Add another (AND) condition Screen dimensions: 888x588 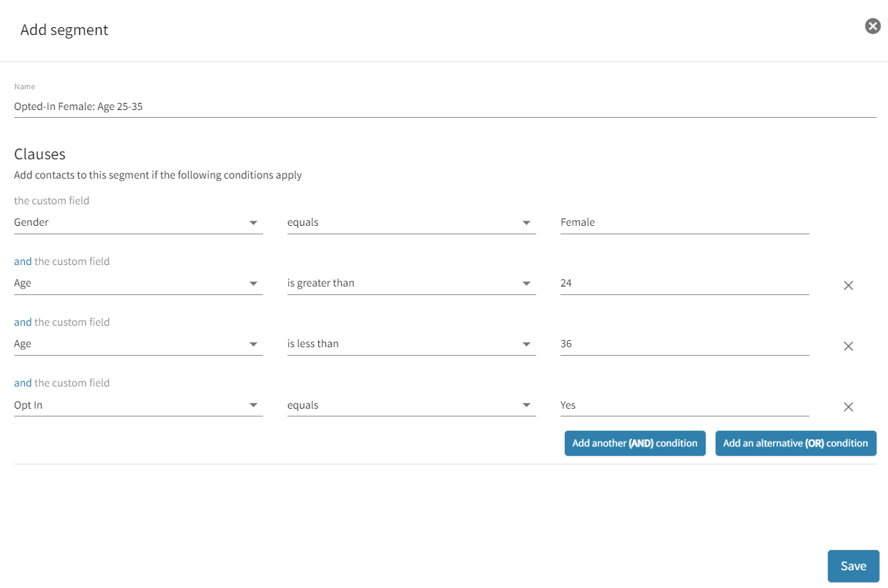click(x=635, y=444)
